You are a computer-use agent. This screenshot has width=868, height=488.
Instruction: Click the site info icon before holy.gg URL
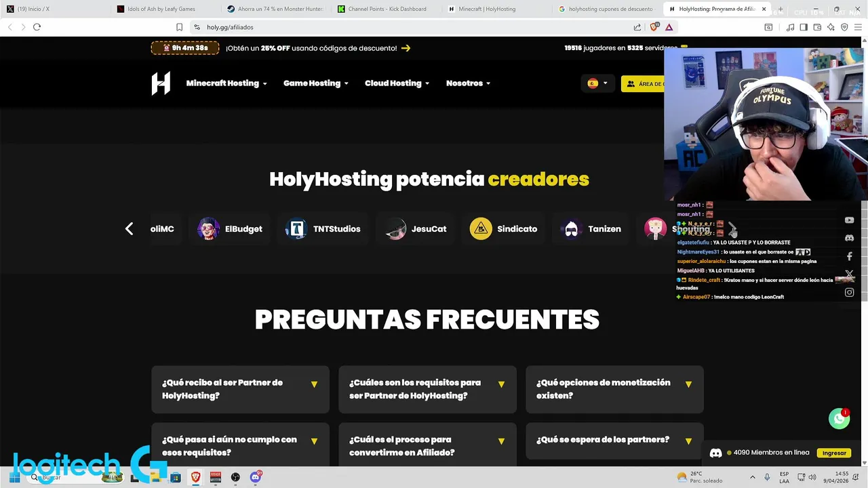[x=197, y=27]
